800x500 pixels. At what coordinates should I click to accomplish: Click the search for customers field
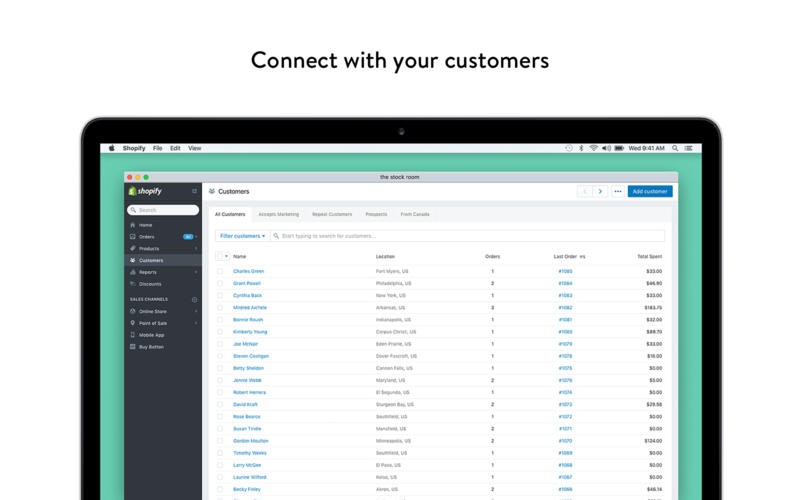(x=468, y=236)
